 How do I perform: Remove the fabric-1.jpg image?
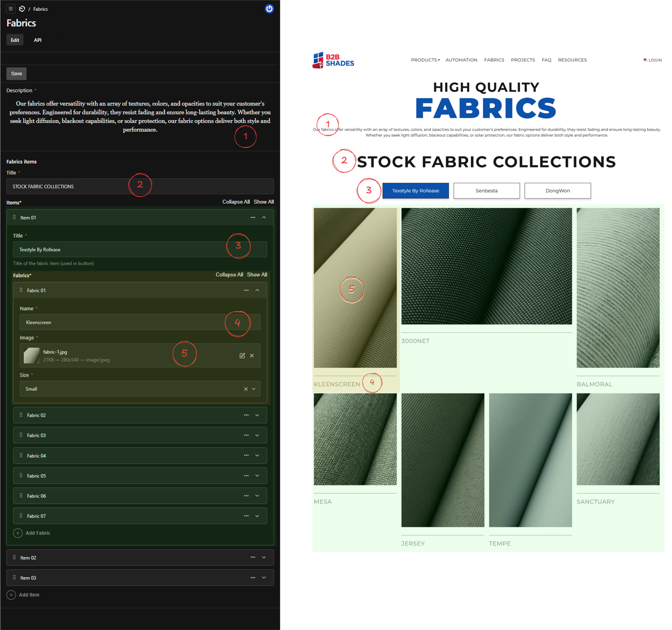252,355
